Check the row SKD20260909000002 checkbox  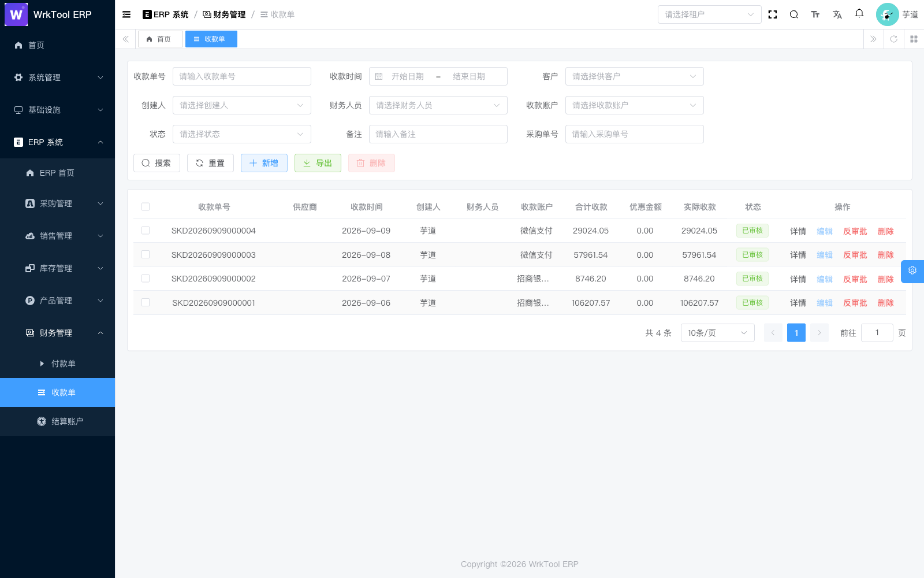click(146, 279)
